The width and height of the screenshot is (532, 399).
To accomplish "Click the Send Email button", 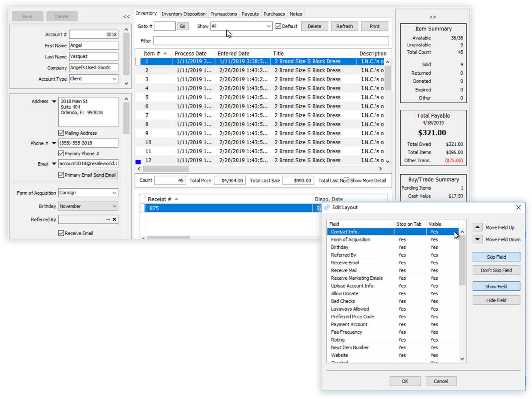I will 105,175.
